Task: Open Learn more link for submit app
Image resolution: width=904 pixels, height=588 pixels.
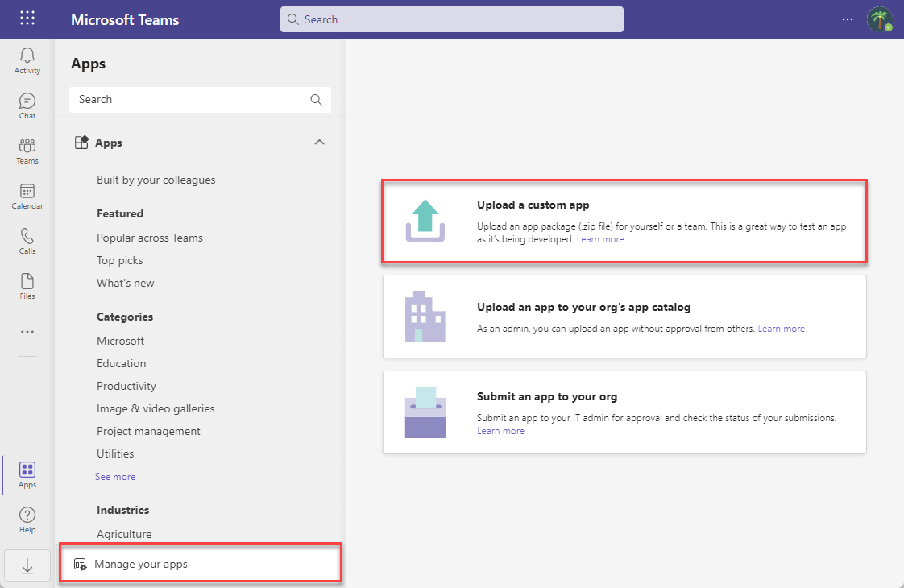Action: point(500,431)
